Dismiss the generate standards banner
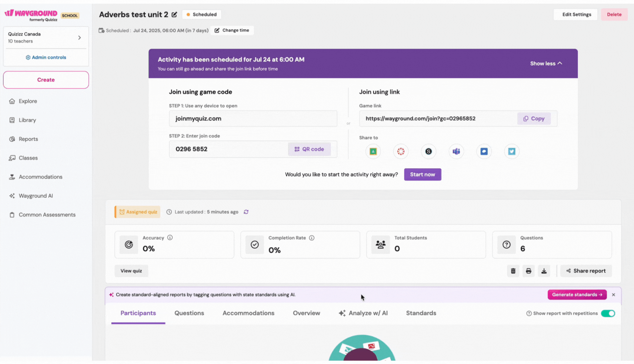 pyautogui.click(x=613, y=295)
